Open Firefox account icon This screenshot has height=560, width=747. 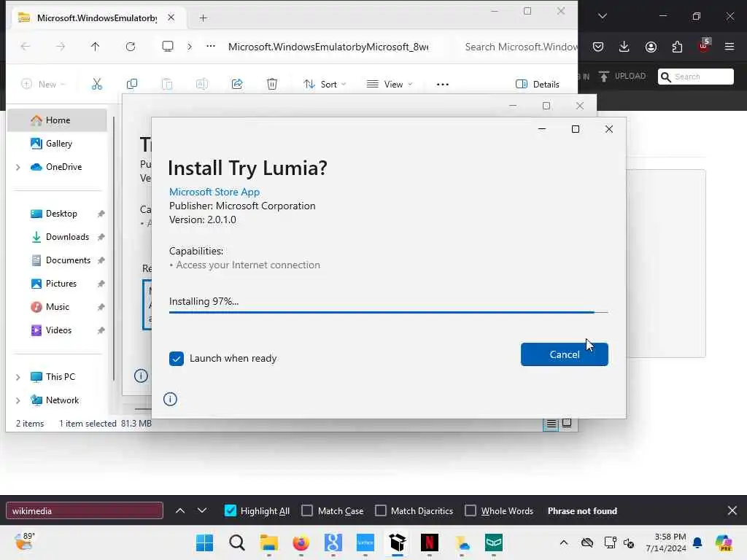pos(651,46)
